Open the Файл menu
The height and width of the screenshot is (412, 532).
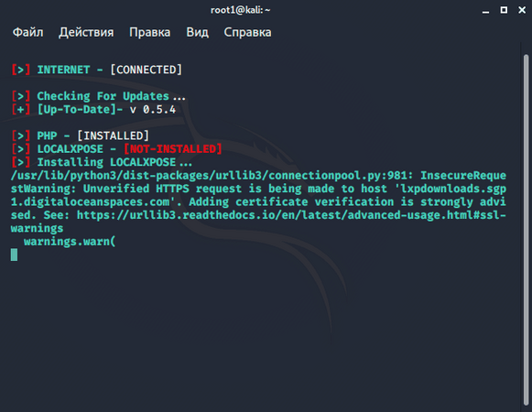coord(27,32)
